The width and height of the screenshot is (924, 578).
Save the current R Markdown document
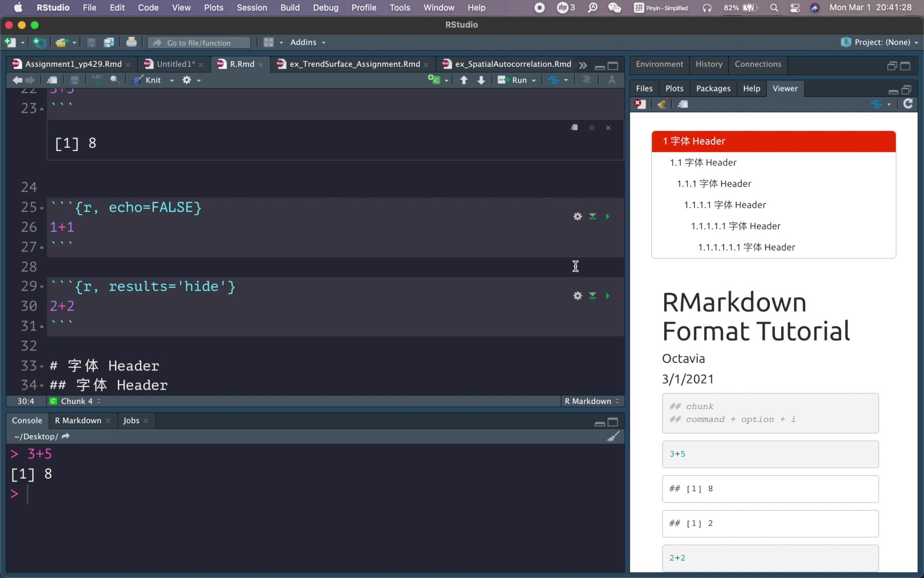coord(74,80)
